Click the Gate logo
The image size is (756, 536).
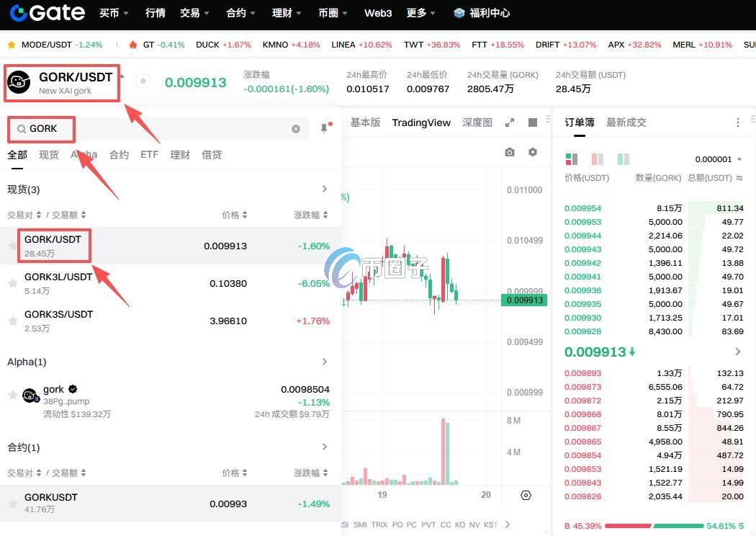pyautogui.click(x=48, y=13)
